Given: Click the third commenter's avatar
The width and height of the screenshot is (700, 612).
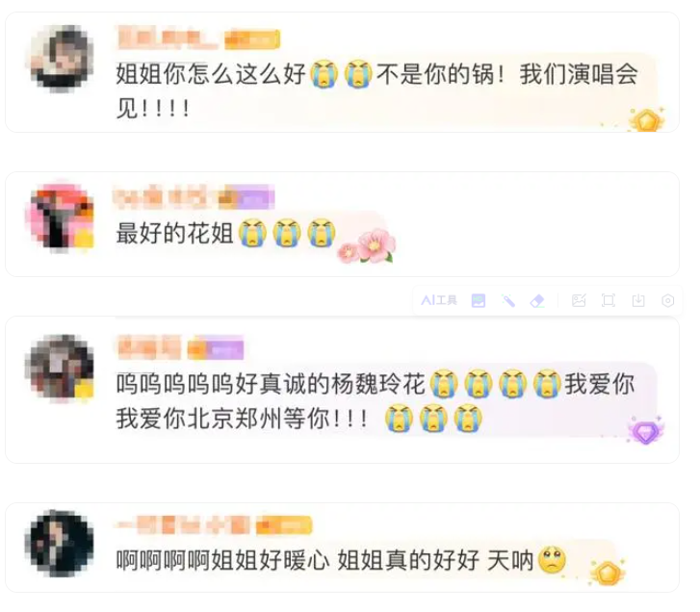Looking at the screenshot, I should coord(62,368).
